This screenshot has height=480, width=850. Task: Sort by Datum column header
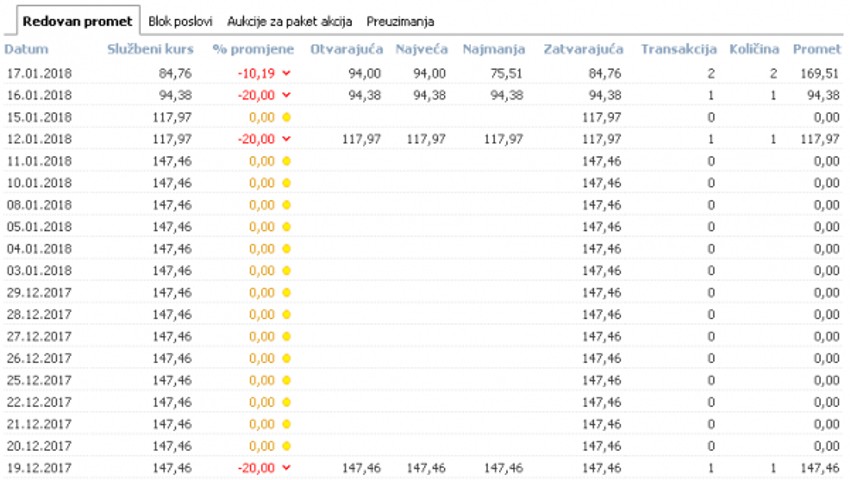[x=27, y=48]
